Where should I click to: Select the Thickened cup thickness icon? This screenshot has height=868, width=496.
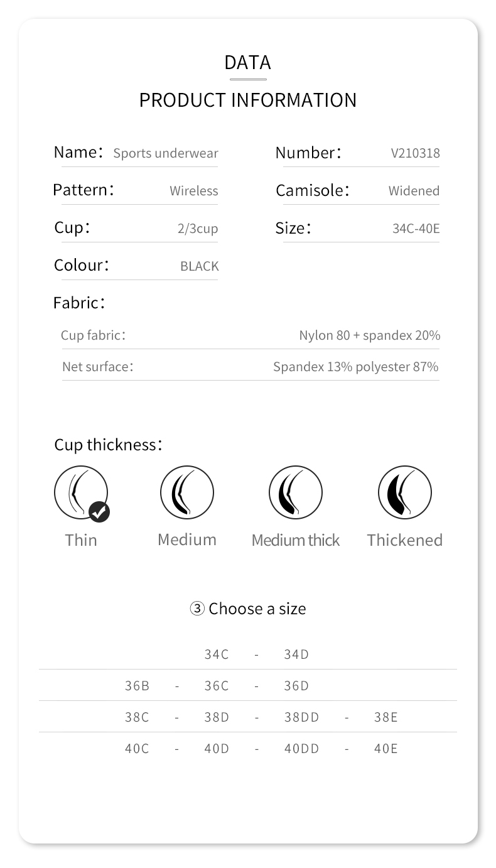404,492
